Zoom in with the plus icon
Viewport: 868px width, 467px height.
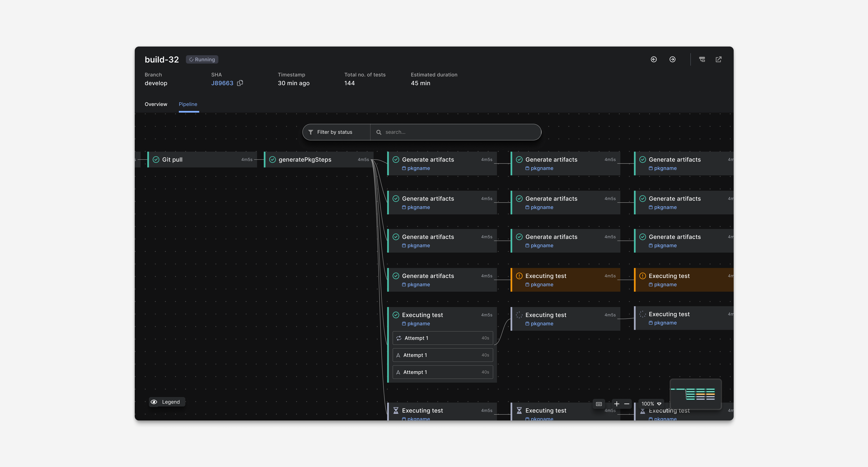point(617,404)
